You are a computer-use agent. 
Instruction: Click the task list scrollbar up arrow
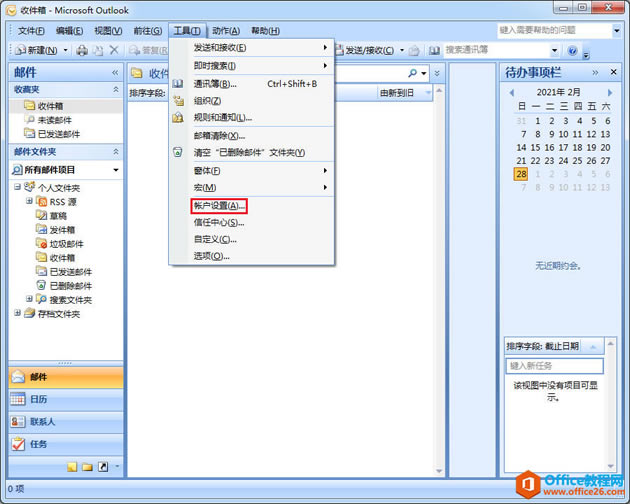[611, 343]
